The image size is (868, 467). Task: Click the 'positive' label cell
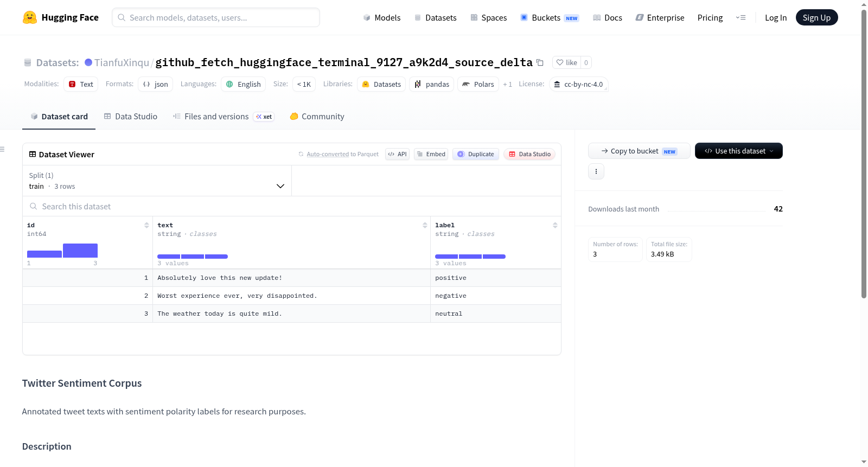pyautogui.click(x=495, y=278)
